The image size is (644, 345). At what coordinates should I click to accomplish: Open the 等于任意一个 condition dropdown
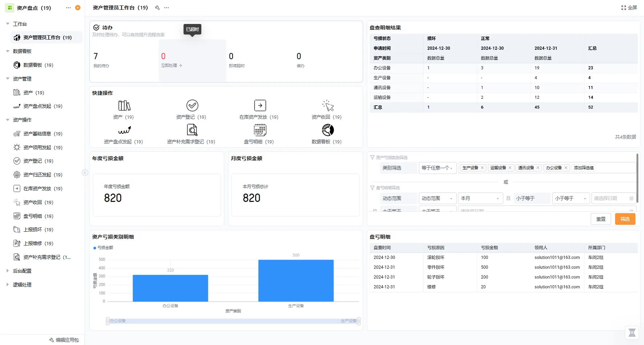point(437,168)
